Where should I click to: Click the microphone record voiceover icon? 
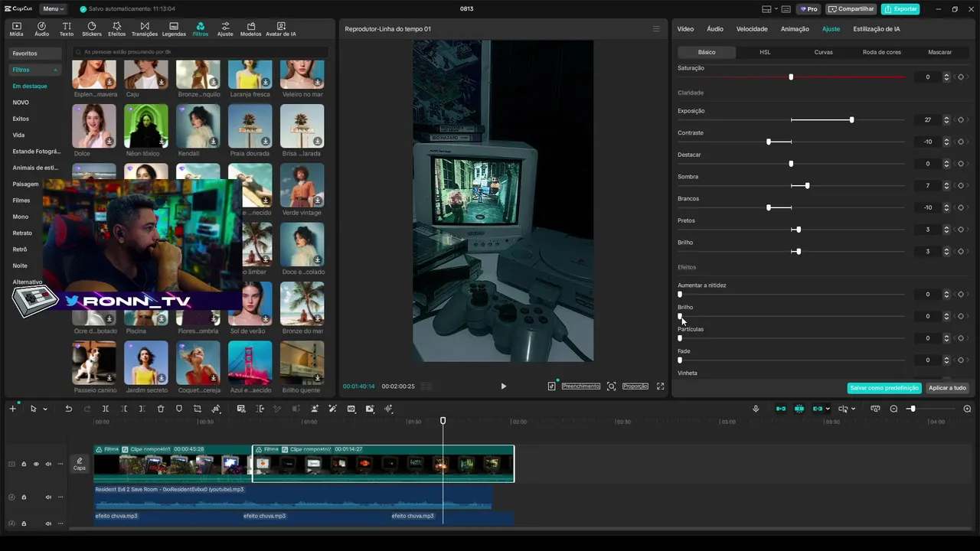pyautogui.click(x=756, y=409)
